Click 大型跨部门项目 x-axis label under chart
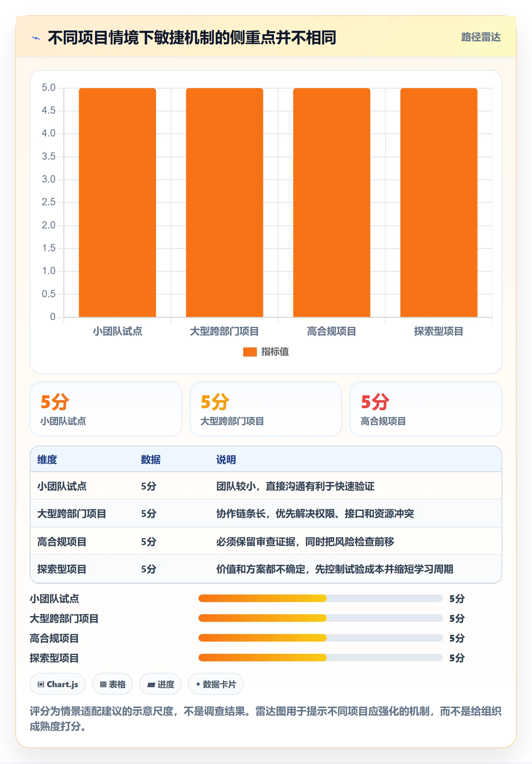The width and height of the screenshot is (532, 764). pyautogui.click(x=225, y=331)
